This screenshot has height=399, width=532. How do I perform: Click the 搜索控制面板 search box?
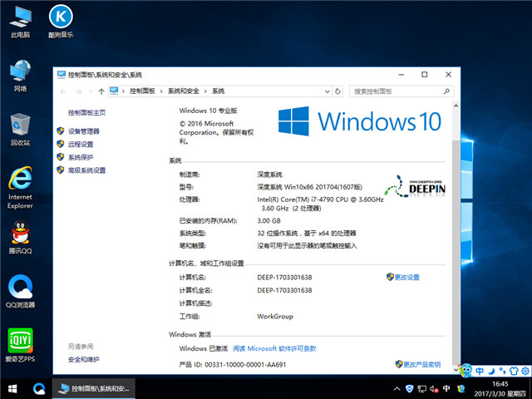pyautogui.click(x=401, y=91)
